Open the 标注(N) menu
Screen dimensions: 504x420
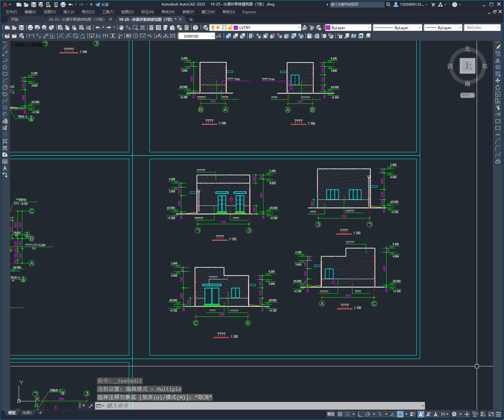(147, 12)
